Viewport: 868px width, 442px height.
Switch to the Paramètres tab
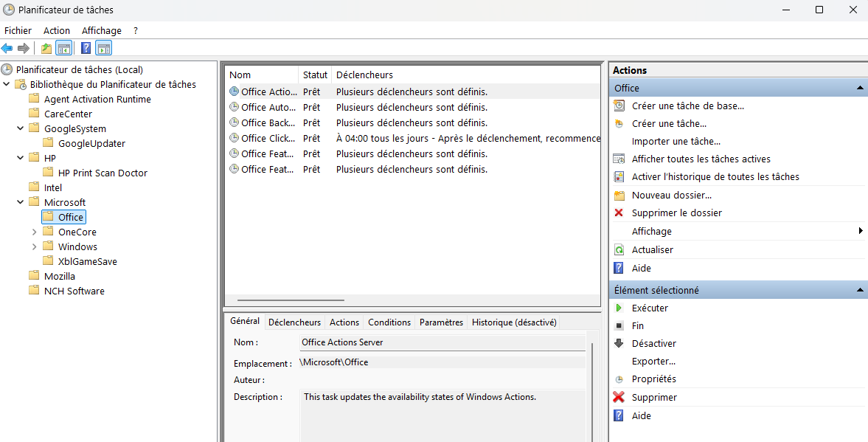tap(441, 322)
